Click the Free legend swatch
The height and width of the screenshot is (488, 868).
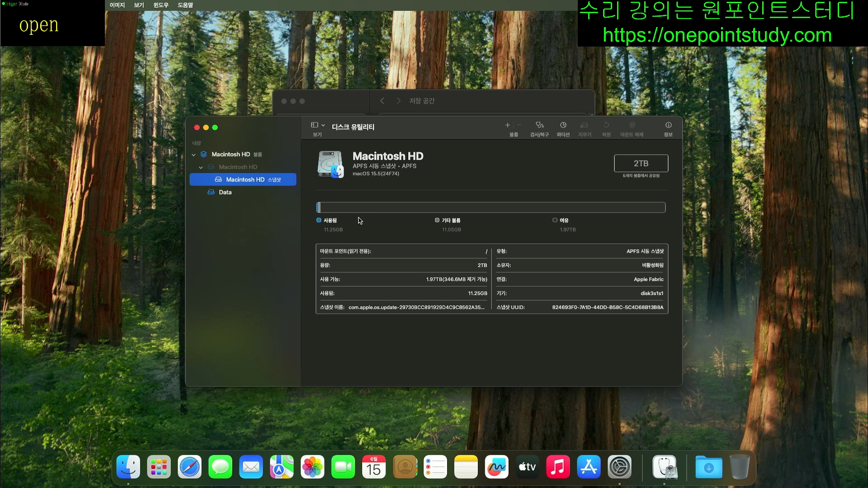tap(555, 220)
